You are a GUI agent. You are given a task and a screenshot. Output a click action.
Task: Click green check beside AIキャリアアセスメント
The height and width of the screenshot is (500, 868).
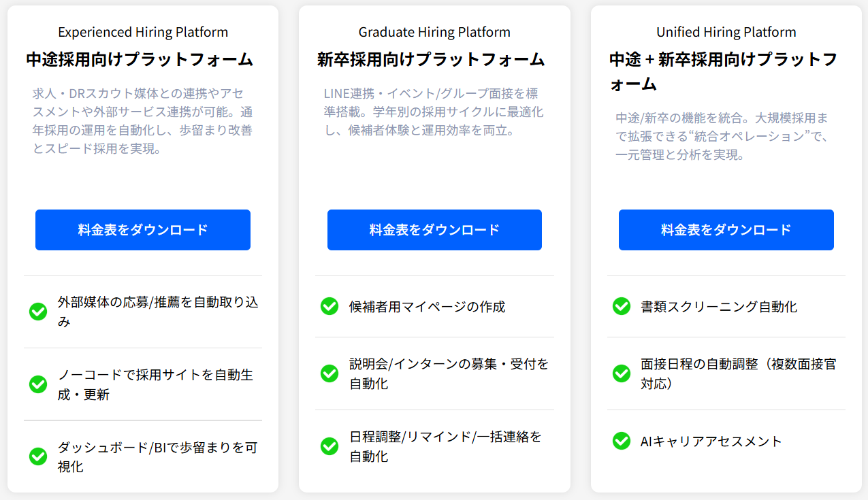pos(622,441)
